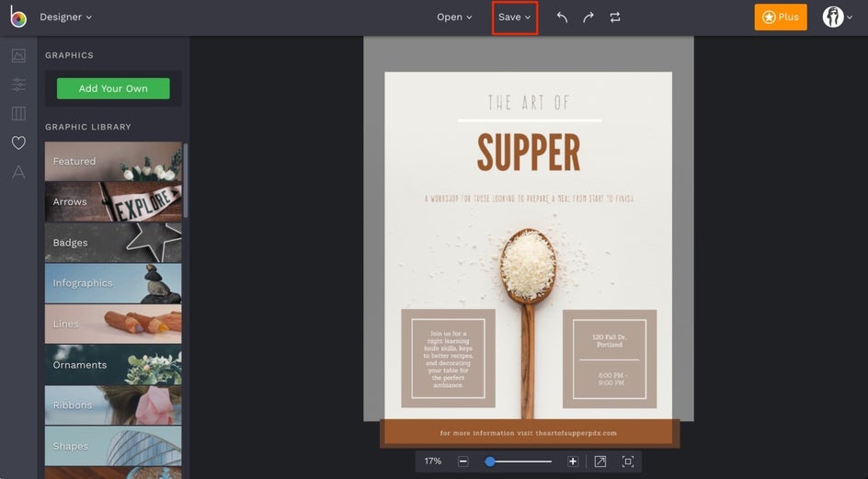Click the orange Plus upgrade button

[x=781, y=17]
